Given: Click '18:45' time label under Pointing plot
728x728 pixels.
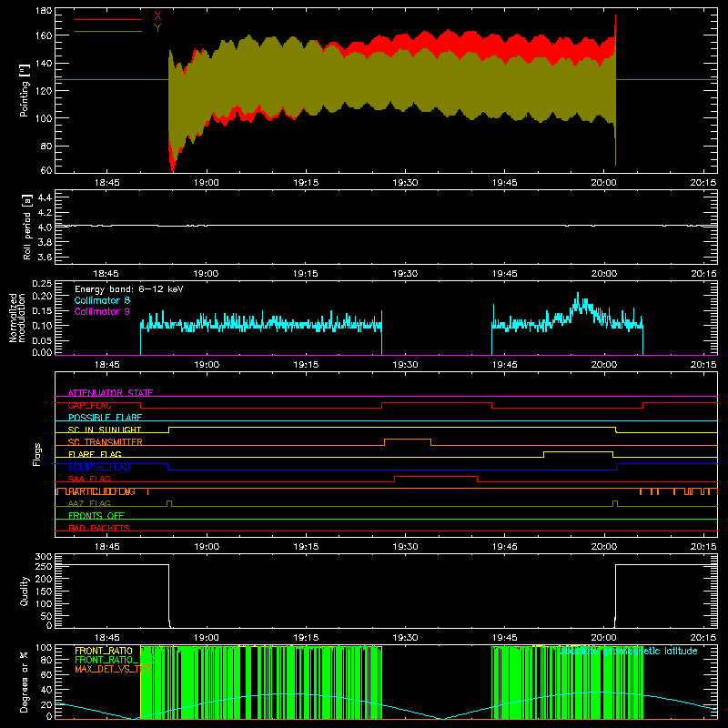Looking at the screenshot, I should pyautogui.click(x=106, y=183).
